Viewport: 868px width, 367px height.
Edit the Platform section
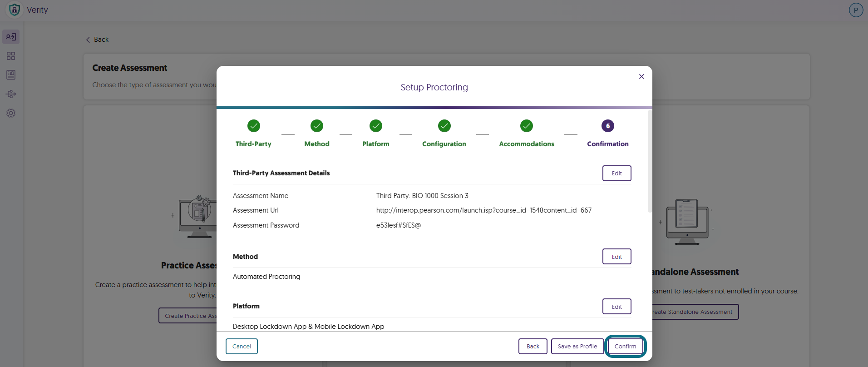(x=617, y=307)
